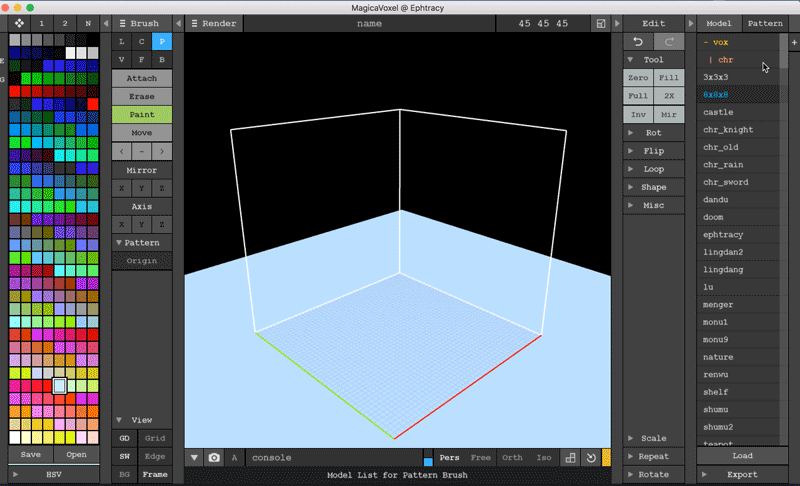
Task: Take a snapshot with the camera icon
Action: click(x=214, y=457)
